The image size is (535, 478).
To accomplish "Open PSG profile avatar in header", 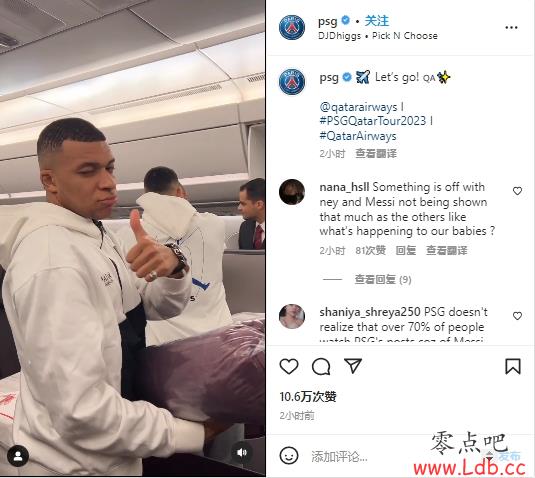I will tap(292, 27).
